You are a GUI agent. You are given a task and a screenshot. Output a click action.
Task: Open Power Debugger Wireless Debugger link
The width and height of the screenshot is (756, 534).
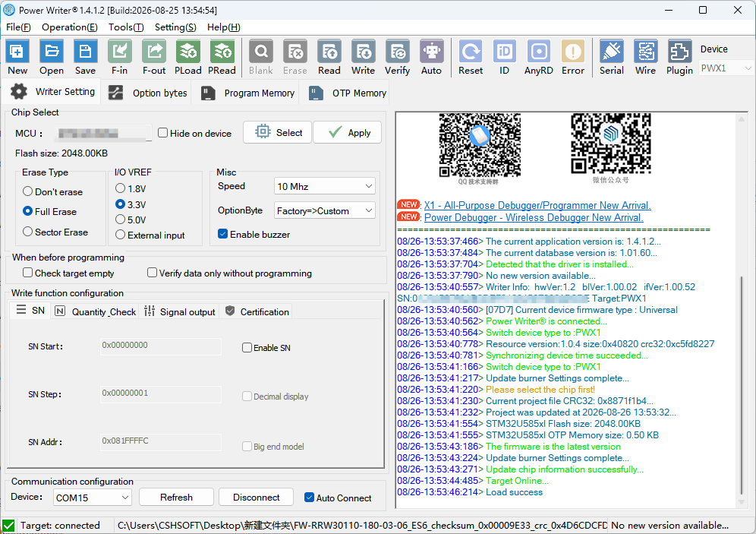[534, 217]
